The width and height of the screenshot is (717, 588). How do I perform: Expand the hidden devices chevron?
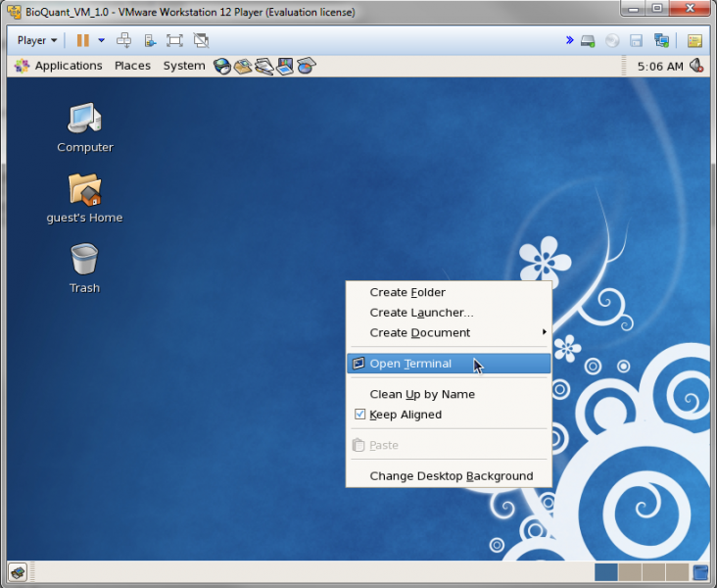(569, 40)
